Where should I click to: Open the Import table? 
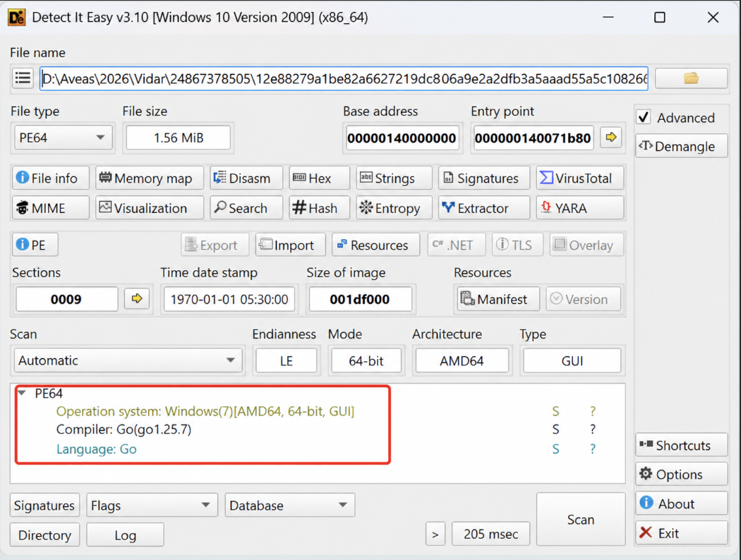[291, 245]
